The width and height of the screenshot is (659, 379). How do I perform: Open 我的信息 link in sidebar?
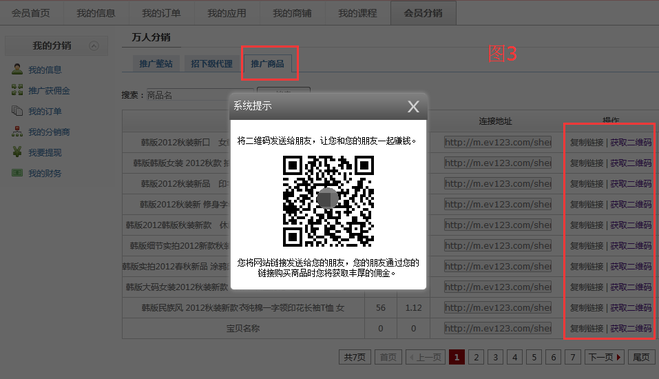click(45, 70)
